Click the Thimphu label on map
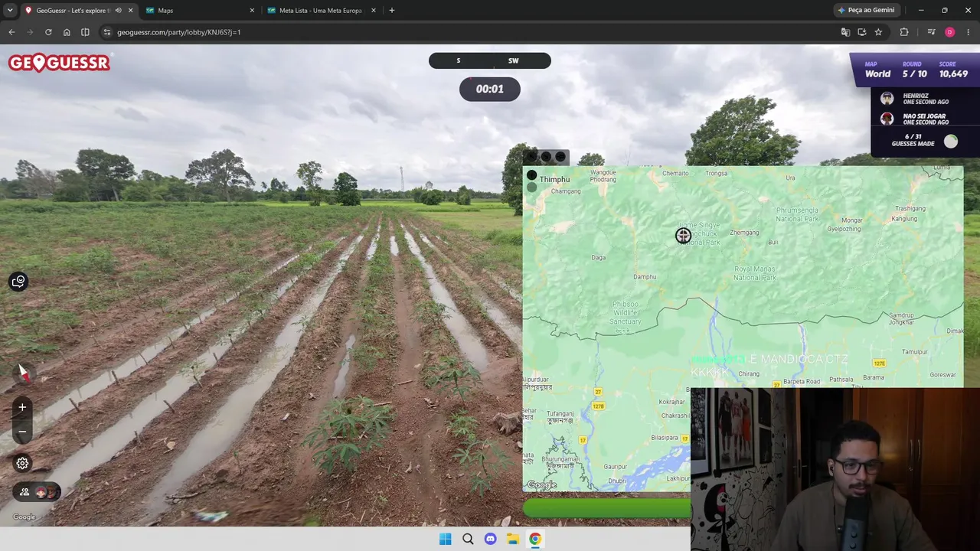This screenshot has width=980, height=551. point(554,180)
